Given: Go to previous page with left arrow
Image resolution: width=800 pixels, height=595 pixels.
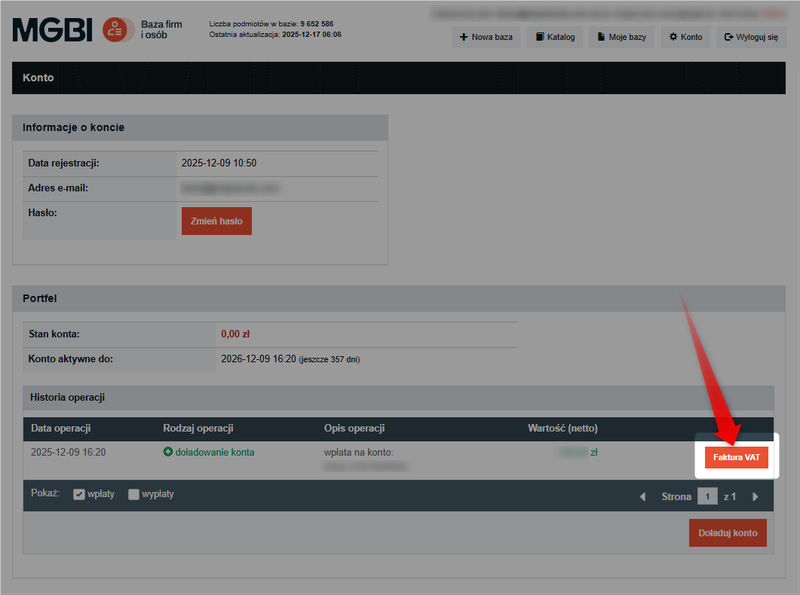Looking at the screenshot, I should pyautogui.click(x=644, y=496).
